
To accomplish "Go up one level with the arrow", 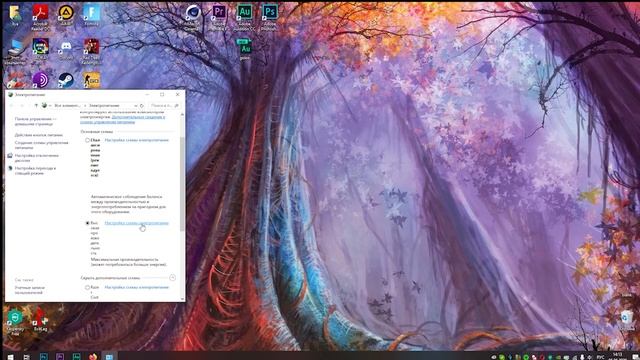I will coord(36,106).
